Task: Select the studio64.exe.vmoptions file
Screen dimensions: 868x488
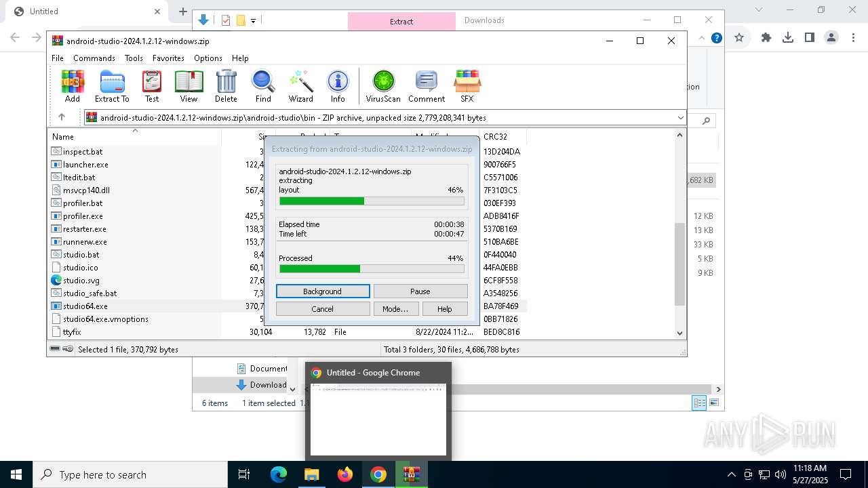Action: click(x=105, y=319)
